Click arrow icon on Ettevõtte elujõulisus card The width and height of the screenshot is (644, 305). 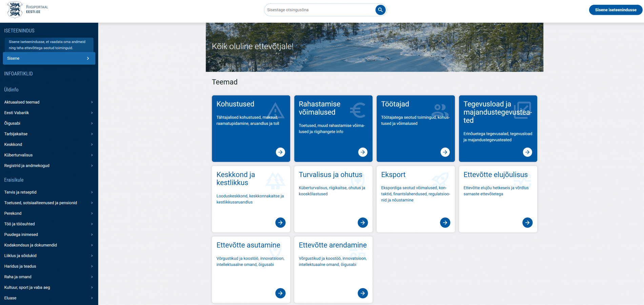coord(527,223)
